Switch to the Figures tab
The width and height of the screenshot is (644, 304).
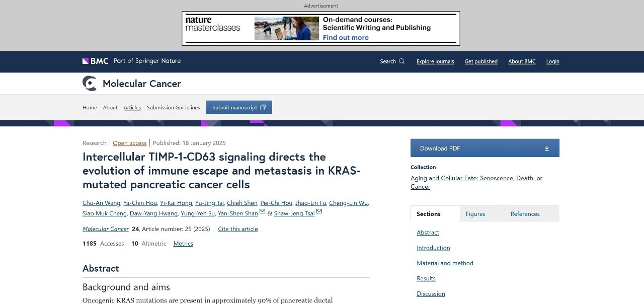coord(475,214)
